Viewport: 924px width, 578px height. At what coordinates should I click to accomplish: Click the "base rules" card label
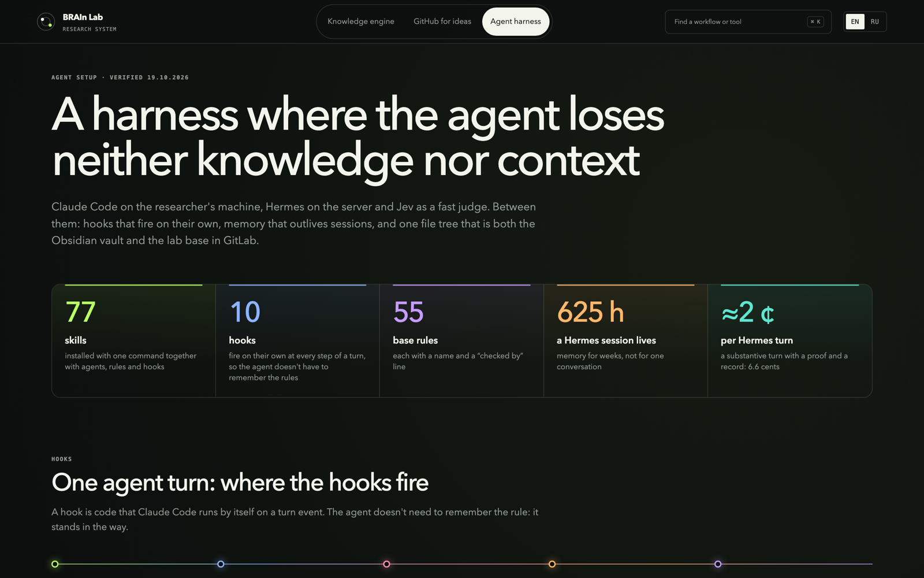415,340
